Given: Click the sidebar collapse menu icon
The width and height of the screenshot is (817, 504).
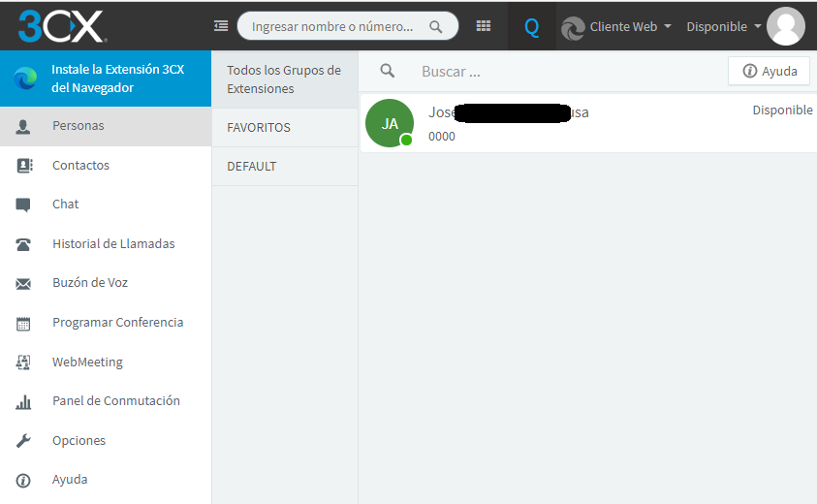Looking at the screenshot, I should click(x=221, y=26).
